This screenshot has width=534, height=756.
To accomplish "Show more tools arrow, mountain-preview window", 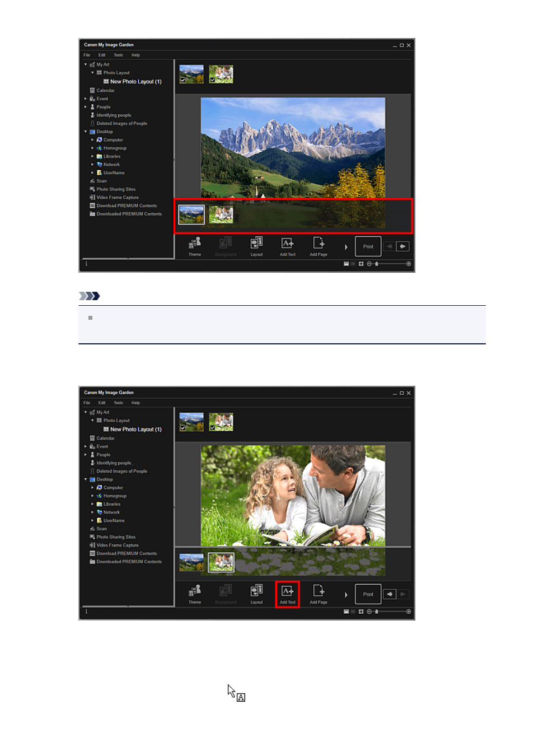I will tap(346, 247).
